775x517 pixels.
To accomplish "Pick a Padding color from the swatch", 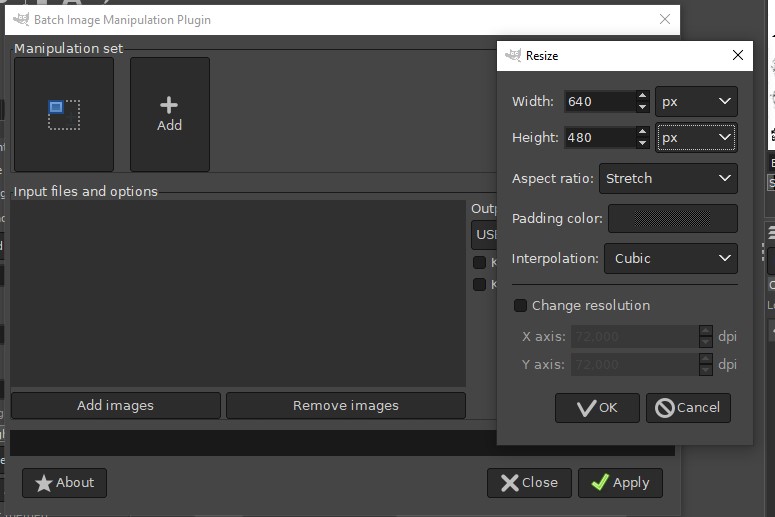I will click(672, 218).
